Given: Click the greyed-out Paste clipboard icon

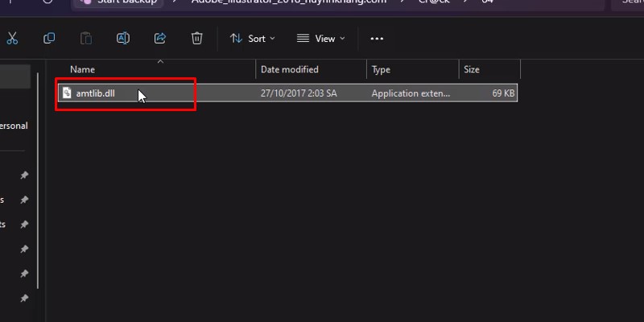Looking at the screenshot, I should tap(86, 38).
